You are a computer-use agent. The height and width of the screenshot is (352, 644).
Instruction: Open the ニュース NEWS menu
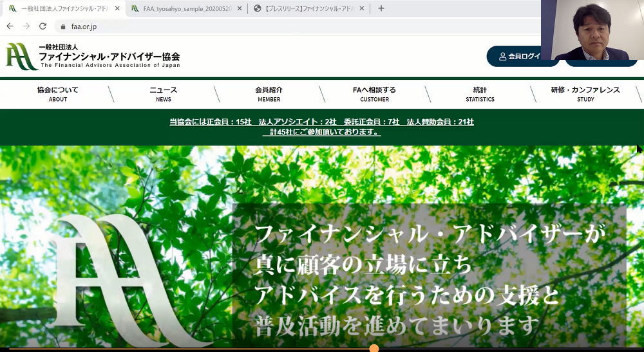[163, 94]
